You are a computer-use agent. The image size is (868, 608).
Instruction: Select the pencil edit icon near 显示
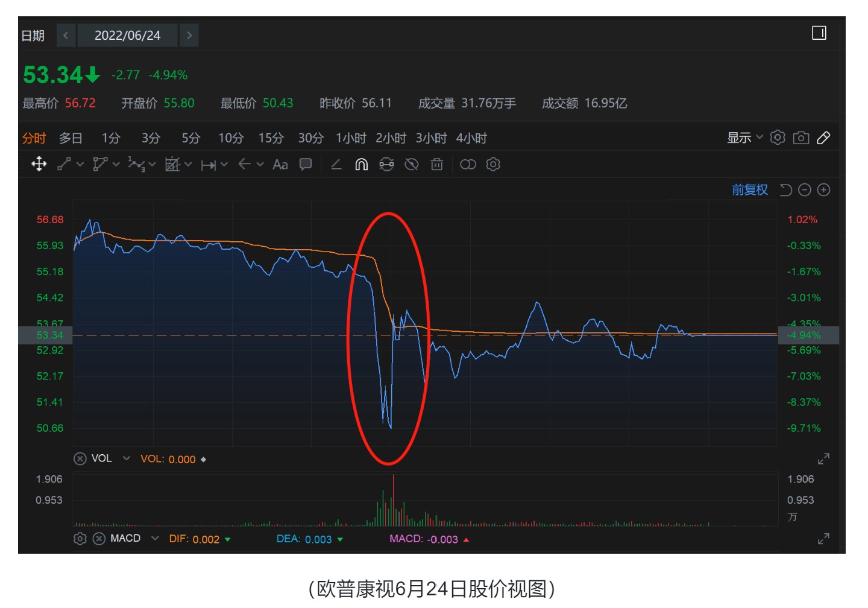[x=823, y=138]
